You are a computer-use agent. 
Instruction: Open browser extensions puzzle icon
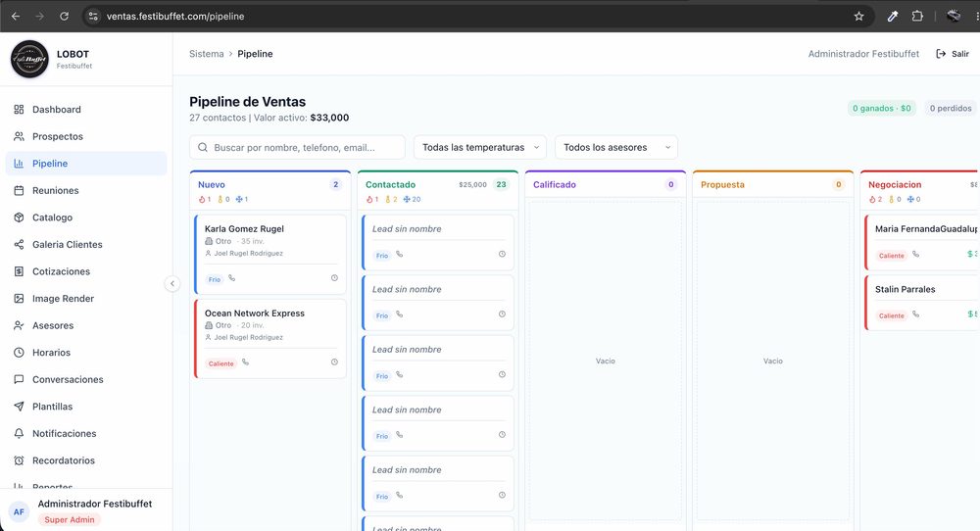pos(917,17)
